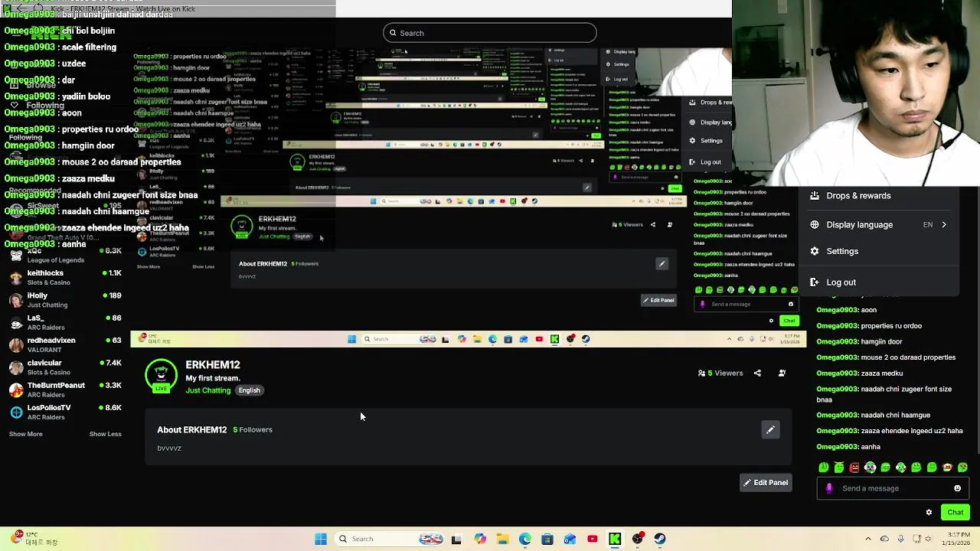
Task: Open TheBurntPeanut channel in sidebar
Action: tap(65, 390)
